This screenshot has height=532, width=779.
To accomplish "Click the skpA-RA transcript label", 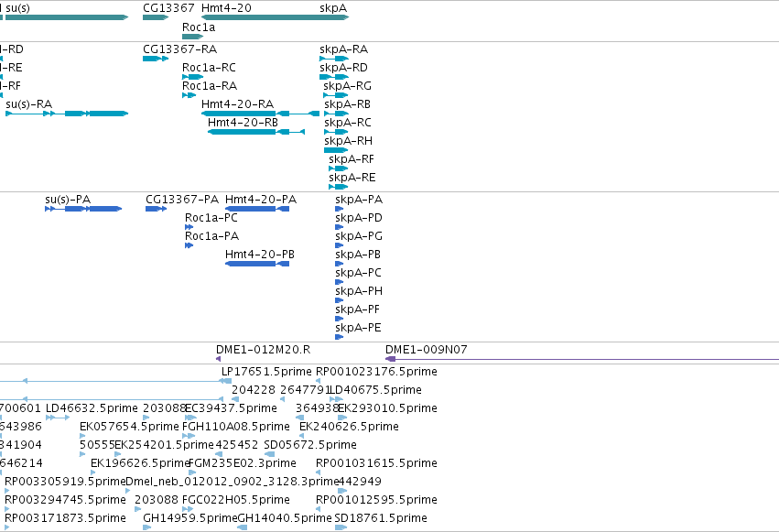I will click(344, 49).
